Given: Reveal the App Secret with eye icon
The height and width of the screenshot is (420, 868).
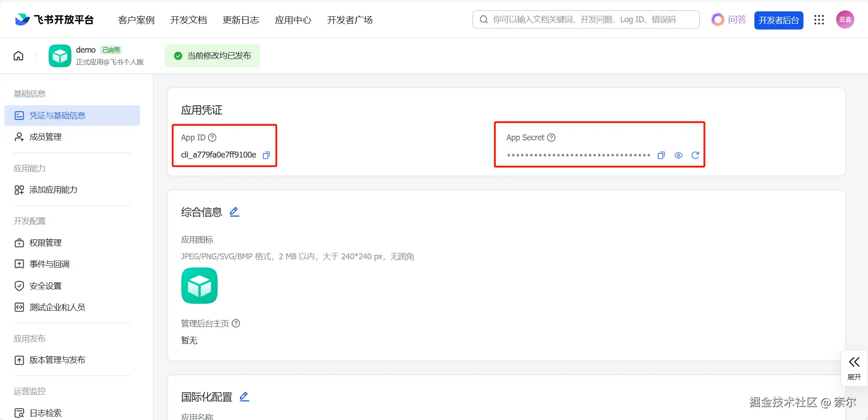Looking at the screenshot, I should (x=678, y=155).
